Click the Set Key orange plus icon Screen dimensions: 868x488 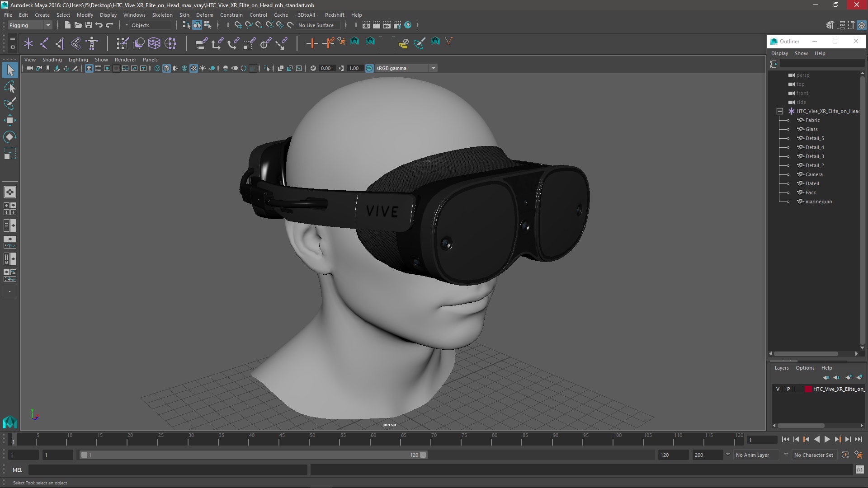click(312, 43)
